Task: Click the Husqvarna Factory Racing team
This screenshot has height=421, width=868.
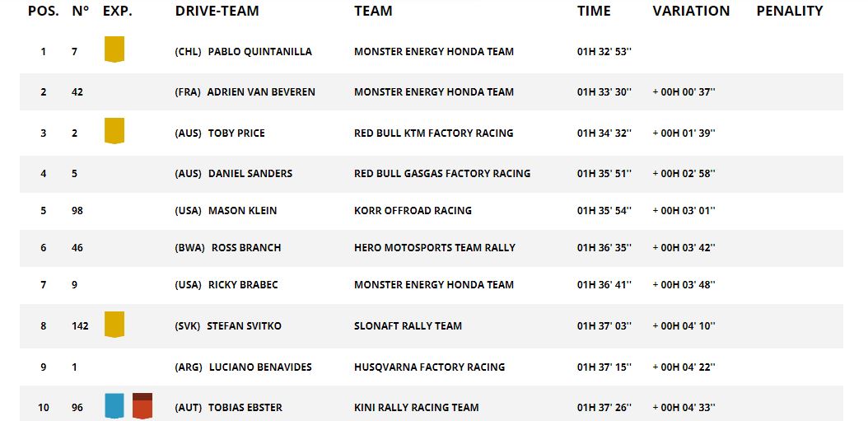Action: (x=430, y=367)
